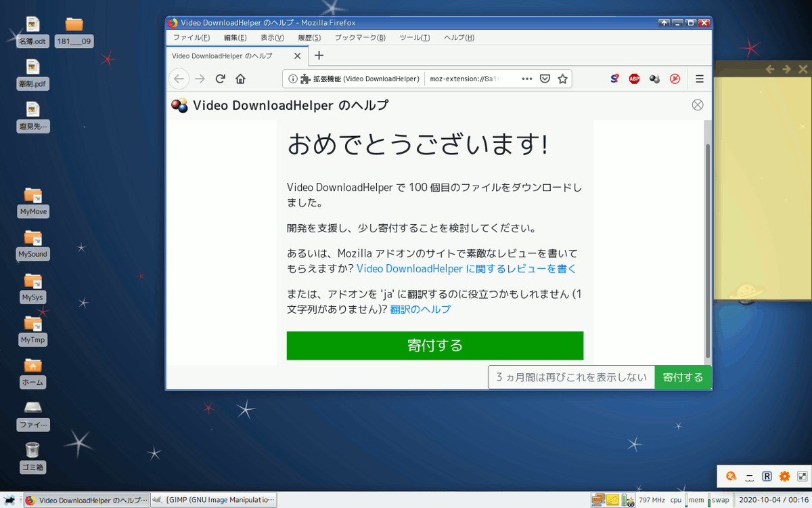Open the S2 extension toolbar icon
Screen dimensions: 812x508
pos(614,79)
